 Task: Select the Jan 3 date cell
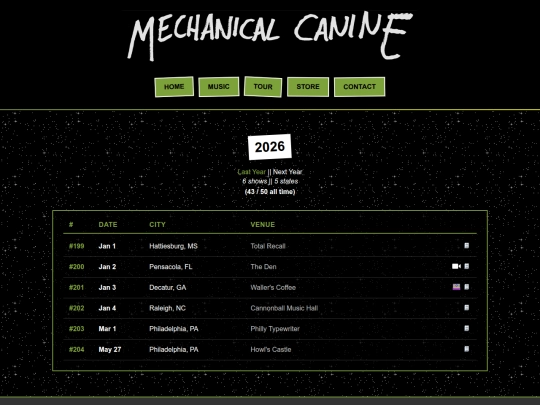(107, 287)
